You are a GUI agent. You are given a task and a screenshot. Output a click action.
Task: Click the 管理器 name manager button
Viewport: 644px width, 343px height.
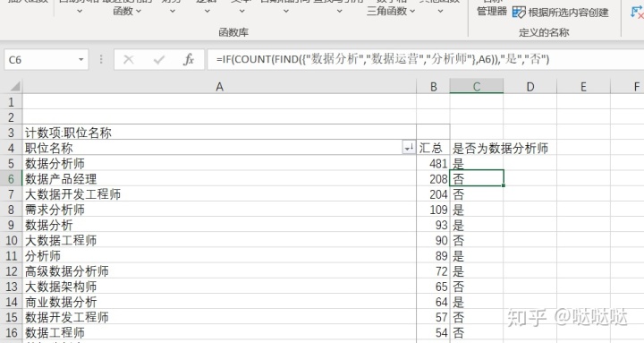click(492, 12)
